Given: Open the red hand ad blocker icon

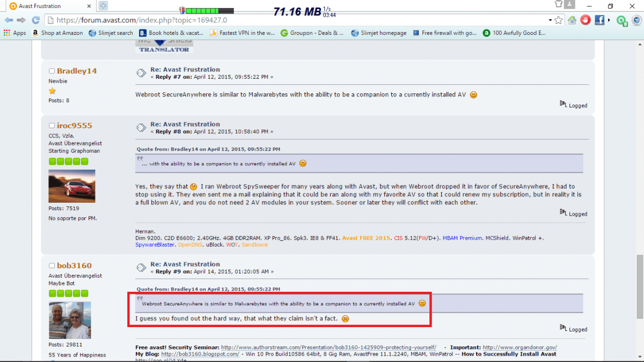Looking at the screenshot, I should click(586, 20).
